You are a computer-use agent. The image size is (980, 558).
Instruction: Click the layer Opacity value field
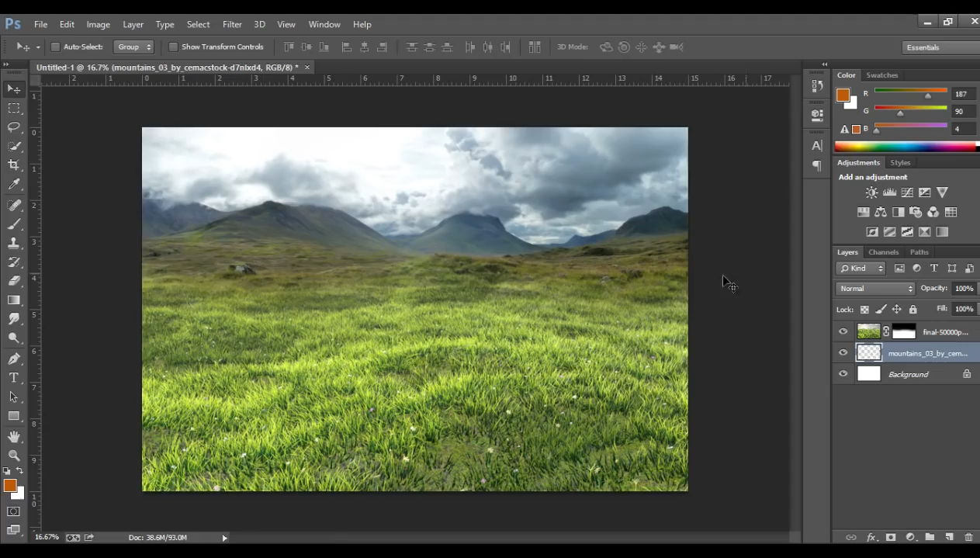[963, 289]
